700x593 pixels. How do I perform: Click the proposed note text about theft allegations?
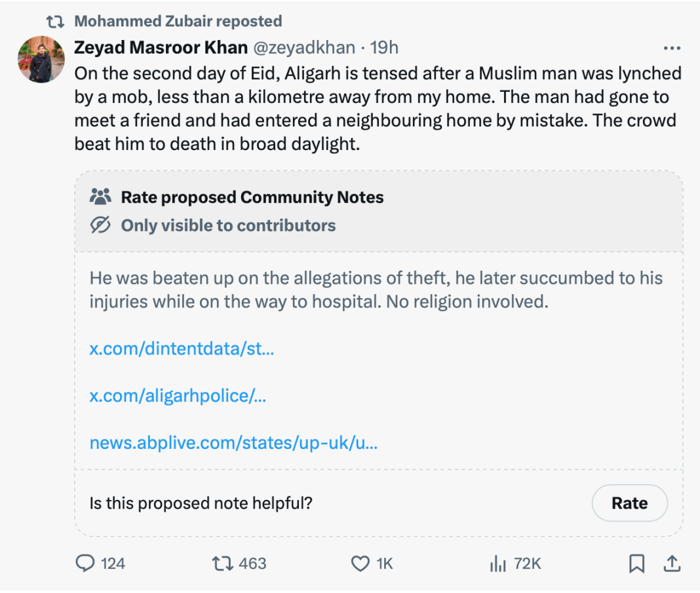pos(376,290)
